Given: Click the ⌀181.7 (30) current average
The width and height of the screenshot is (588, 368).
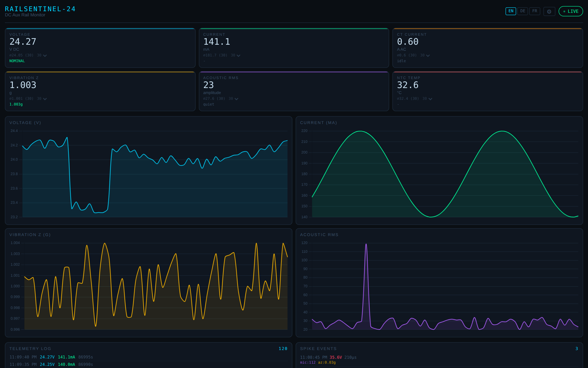Looking at the screenshot, I should [x=215, y=55].
